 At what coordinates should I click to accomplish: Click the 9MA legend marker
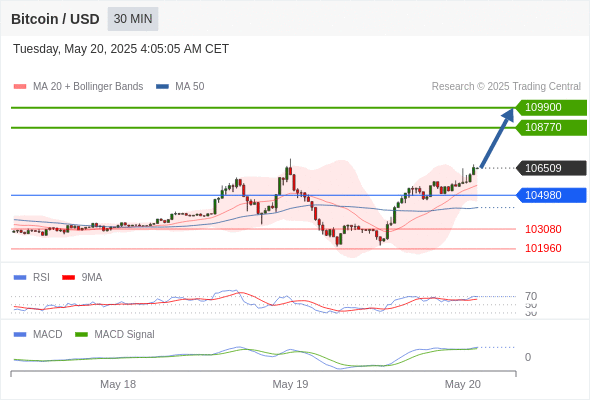pyautogui.click(x=68, y=278)
